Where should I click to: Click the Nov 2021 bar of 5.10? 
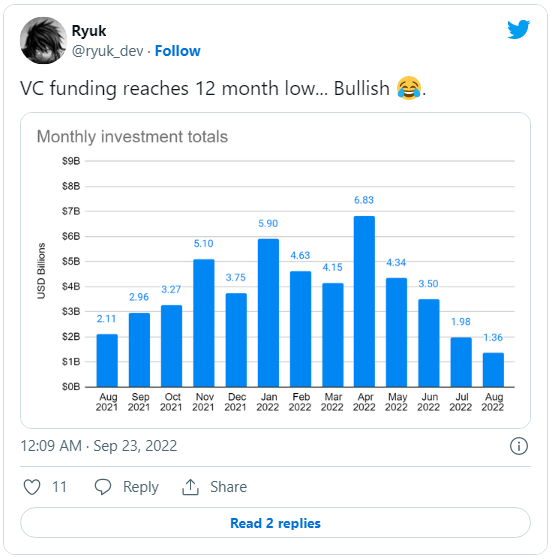[x=204, y=323]
